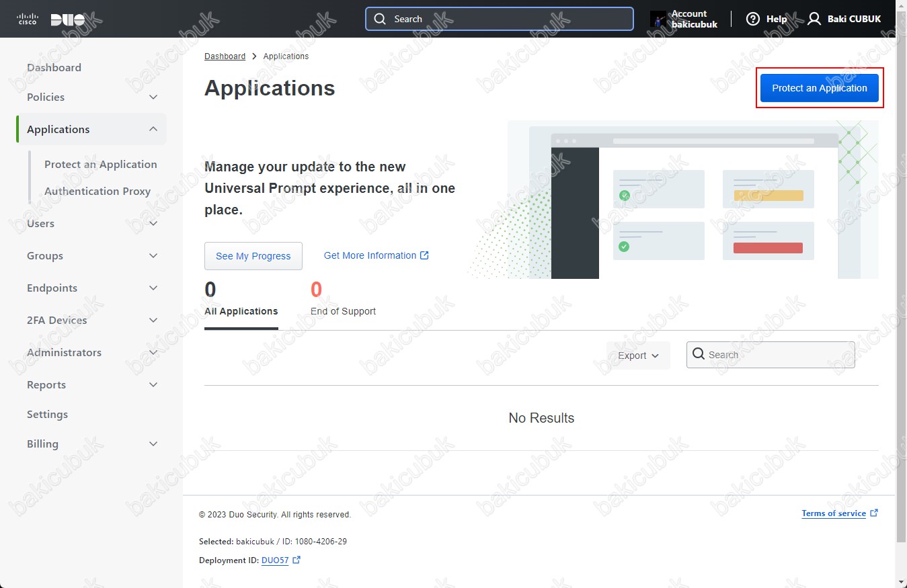Image resolution: width=907 pixels, height=588 pixels.
Task: Open the Terms of service link
Action: [x=834, y=513]
